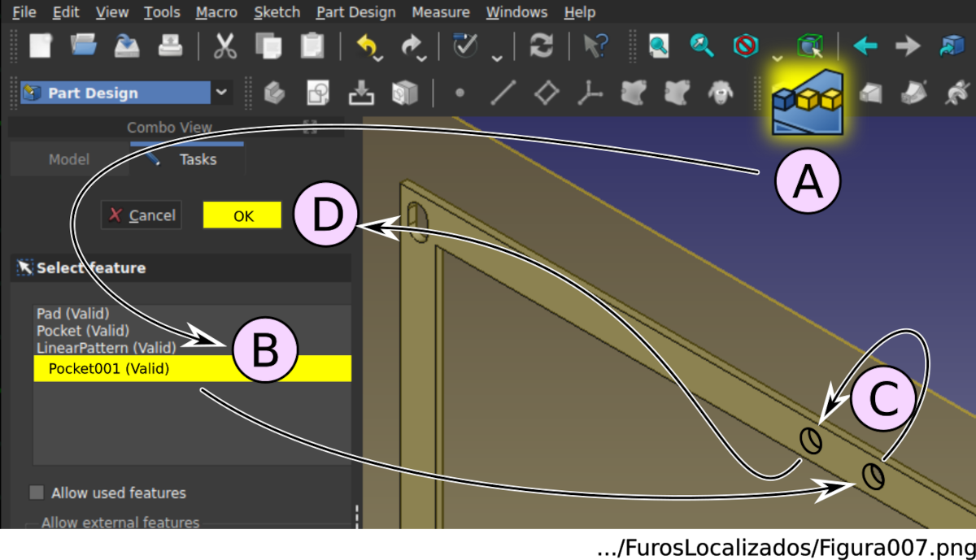Toggle the Allow used features checkbox

37,493
